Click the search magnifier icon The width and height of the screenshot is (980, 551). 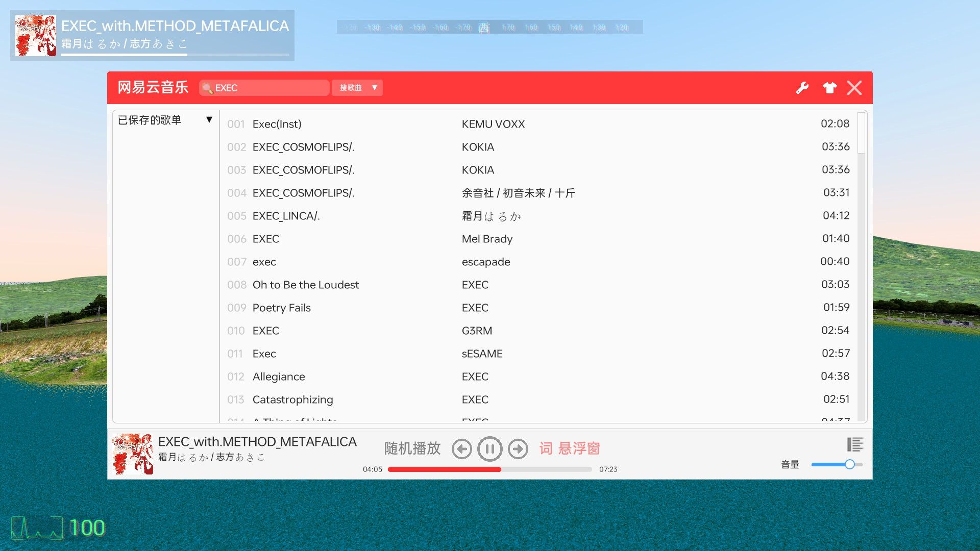(x=207, y=88)
